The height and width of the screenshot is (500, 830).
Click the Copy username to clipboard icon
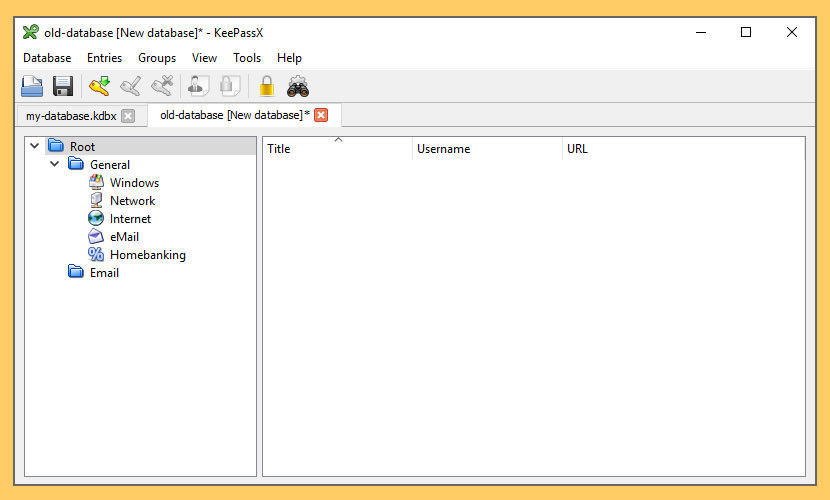click(199, 86)
